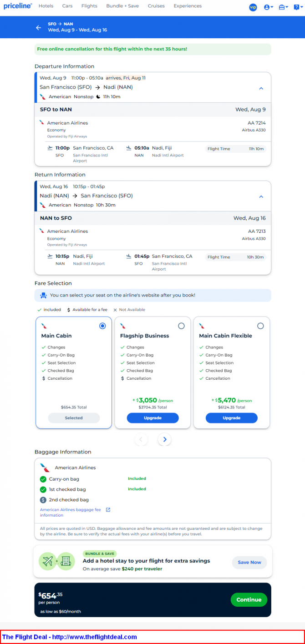Click the Flight Time 11h 10m pill
The width and height of the screenshot is (305, 644).
tap(235, 149)
